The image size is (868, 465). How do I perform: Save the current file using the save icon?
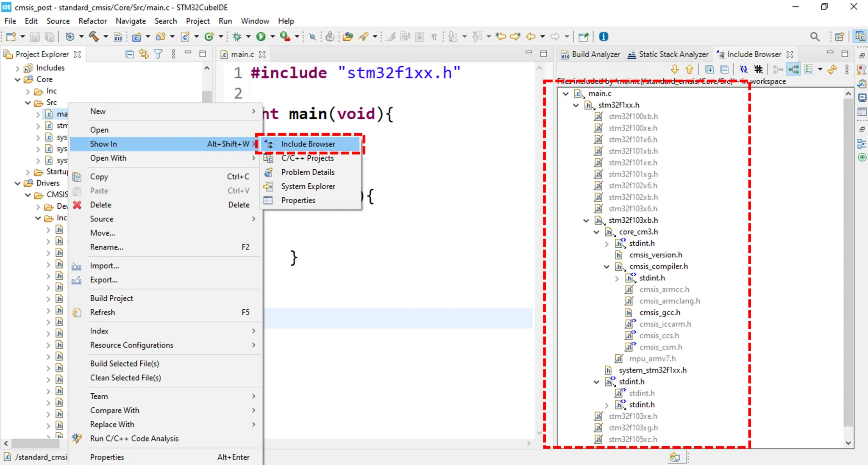[35, 36]
